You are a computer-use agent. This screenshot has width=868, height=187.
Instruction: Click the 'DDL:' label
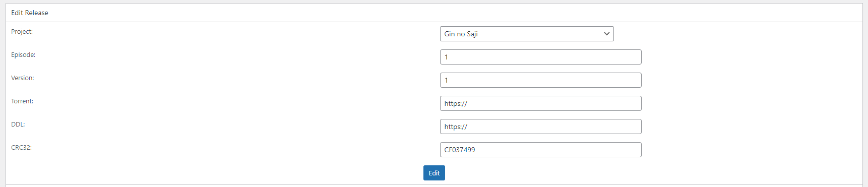pos(18,124)
